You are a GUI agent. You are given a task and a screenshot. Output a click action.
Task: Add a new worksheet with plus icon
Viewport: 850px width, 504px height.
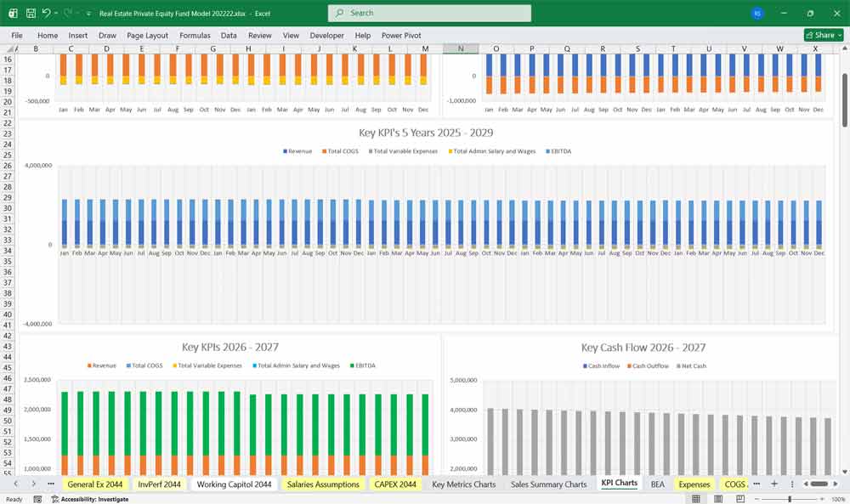pyautogui.click(x=774, y=484)
